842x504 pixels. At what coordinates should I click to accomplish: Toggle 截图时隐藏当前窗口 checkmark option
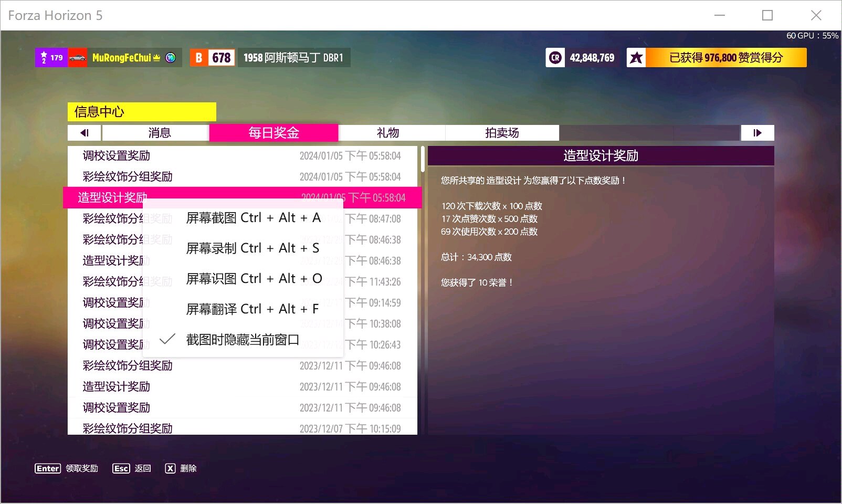(242, 340)
